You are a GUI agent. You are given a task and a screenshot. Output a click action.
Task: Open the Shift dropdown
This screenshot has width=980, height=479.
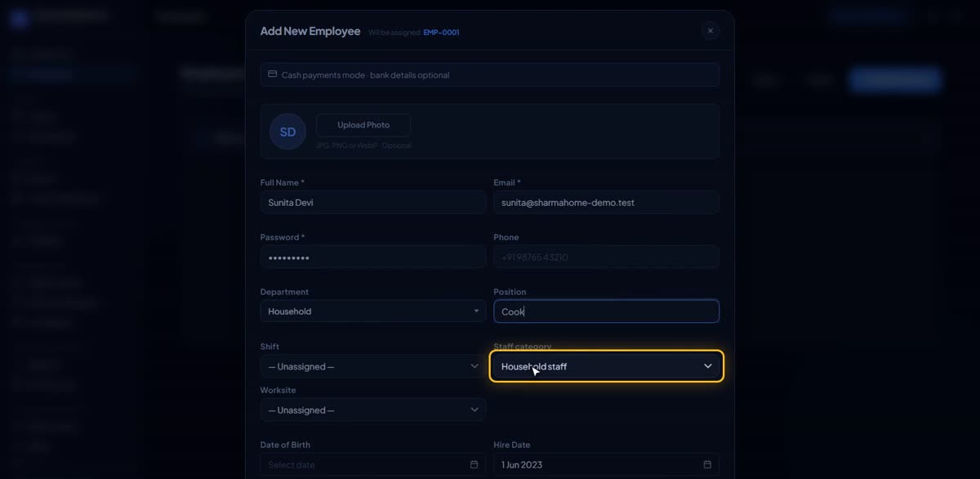(373, 366)
